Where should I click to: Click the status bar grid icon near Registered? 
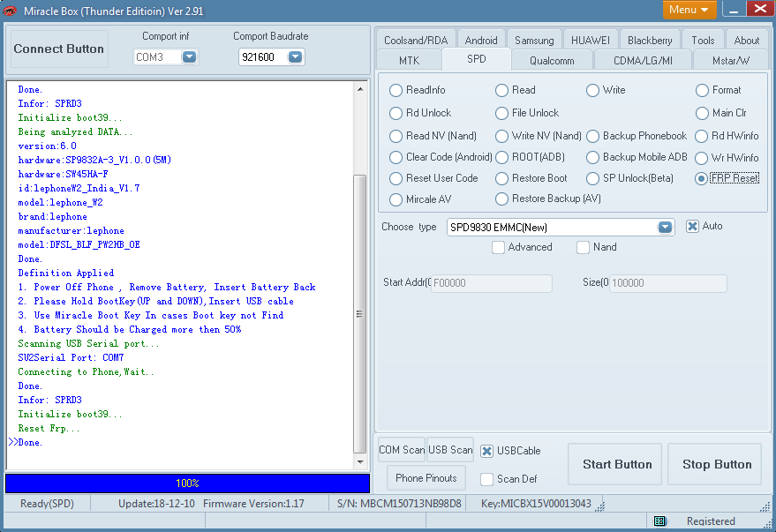coord(659,521)
